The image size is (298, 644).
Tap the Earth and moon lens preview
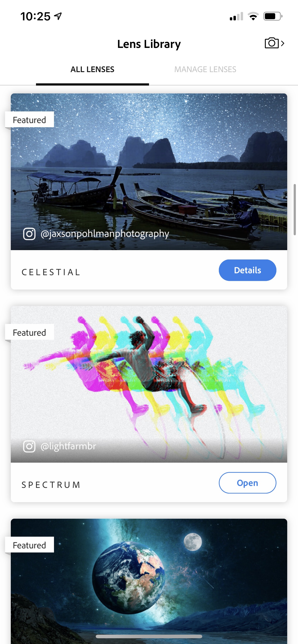149,581
